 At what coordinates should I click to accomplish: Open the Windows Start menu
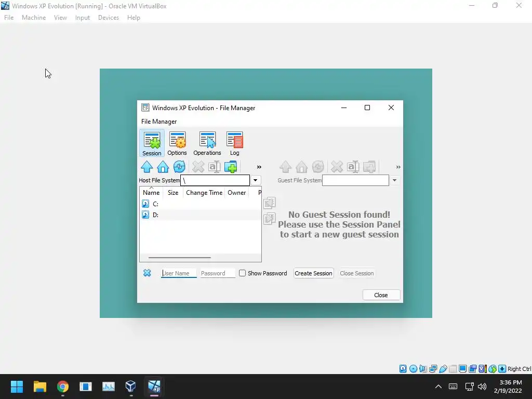coord(17,387)
